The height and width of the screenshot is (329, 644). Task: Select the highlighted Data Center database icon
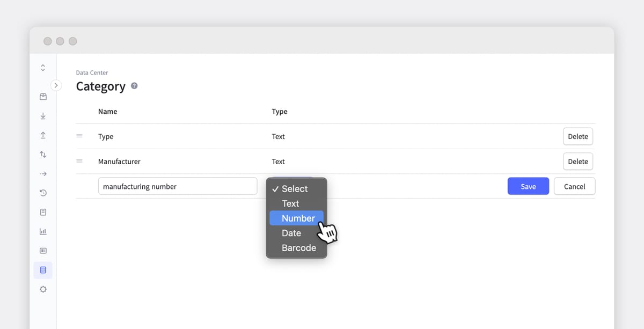coord(43,270)
